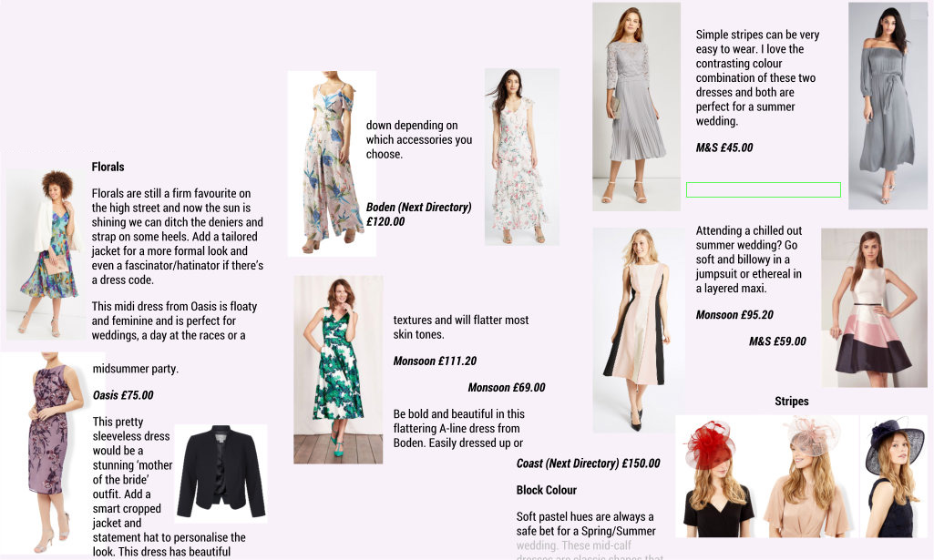934x560 pixels.
Task: Click the navy wide-brim hat photo
Action: coord(894,476)
